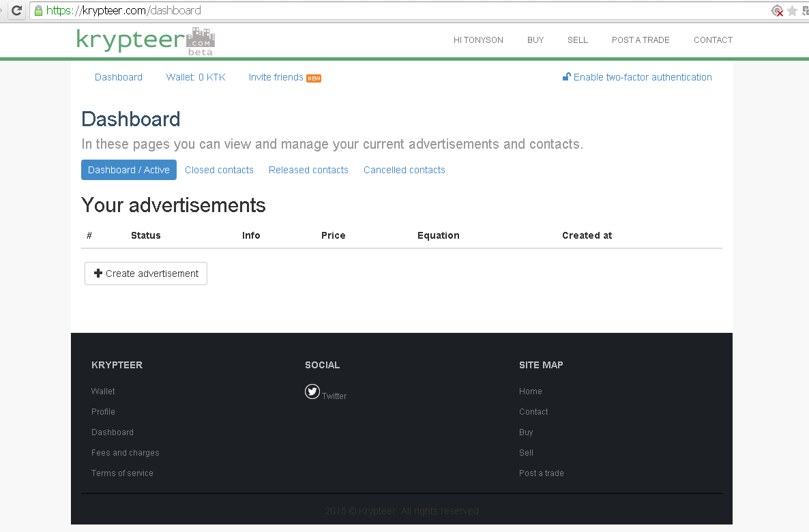This screenshot has width=809, height=532.
Task: Click the Info column header
Action: pos(251,235)
